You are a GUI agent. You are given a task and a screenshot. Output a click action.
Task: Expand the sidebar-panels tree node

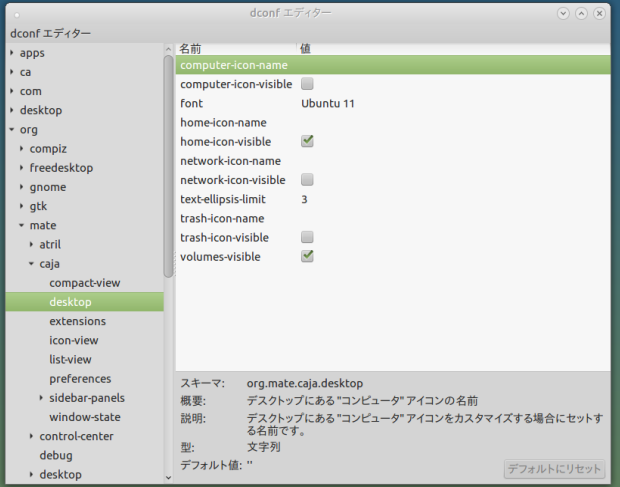(41, 398)
